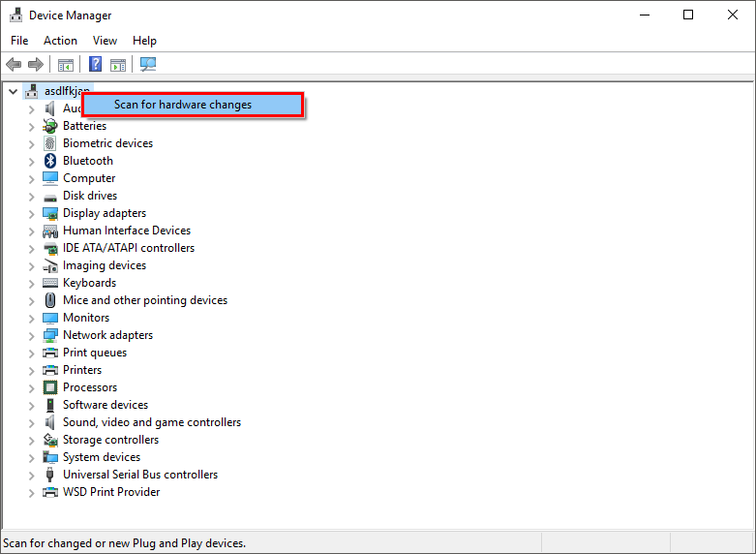
Task: Select the Software devices label
Action: (x=106, y=405)
